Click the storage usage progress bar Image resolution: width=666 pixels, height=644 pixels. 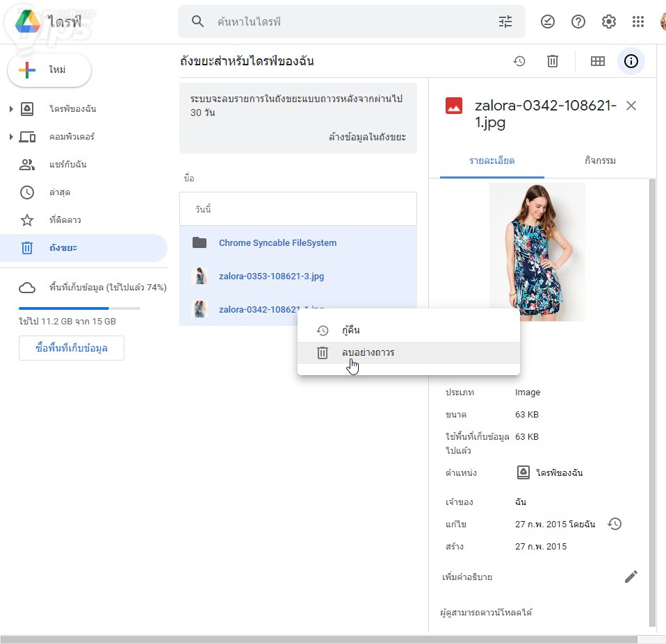click(79, 308)
